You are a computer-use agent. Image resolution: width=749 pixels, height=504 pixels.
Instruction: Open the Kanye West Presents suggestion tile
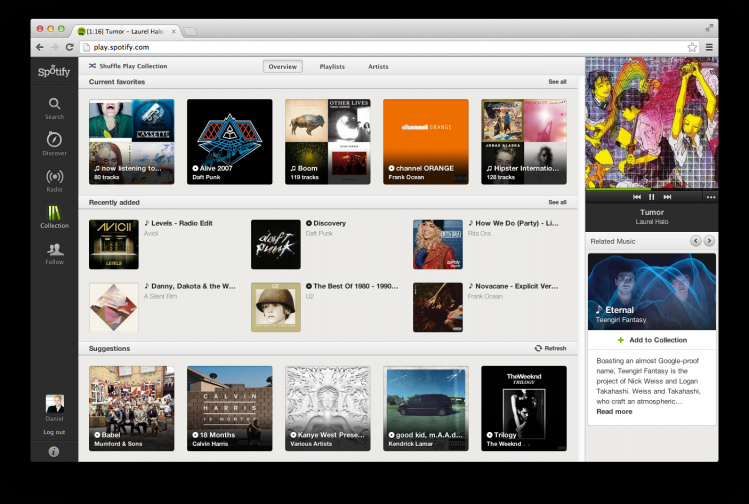(x=328, y=408)
